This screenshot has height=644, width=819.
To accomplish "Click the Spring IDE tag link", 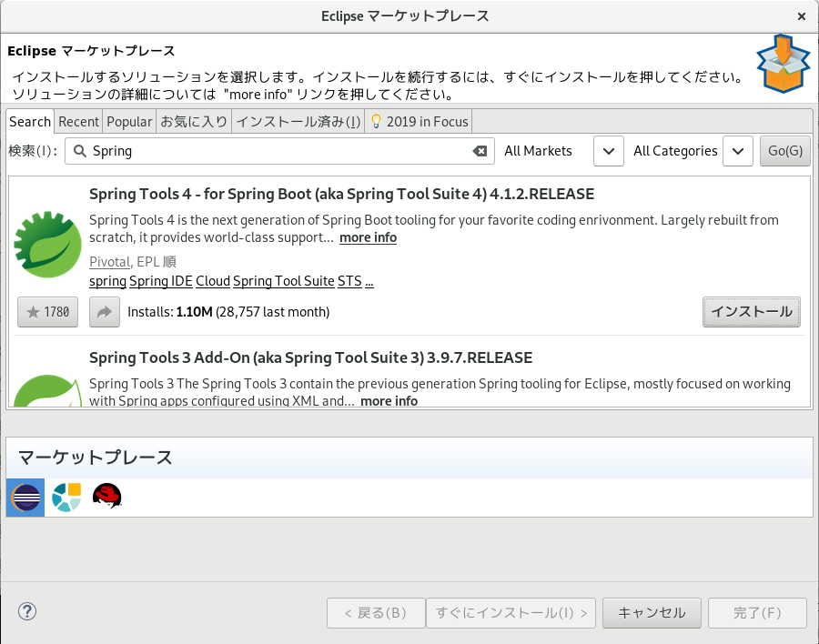I will [x=161, y=281].
